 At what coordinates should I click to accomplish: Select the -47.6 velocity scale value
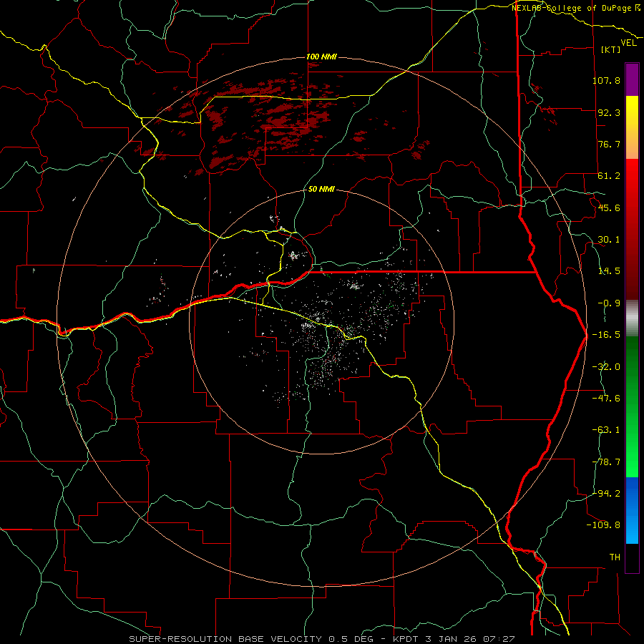606,399
